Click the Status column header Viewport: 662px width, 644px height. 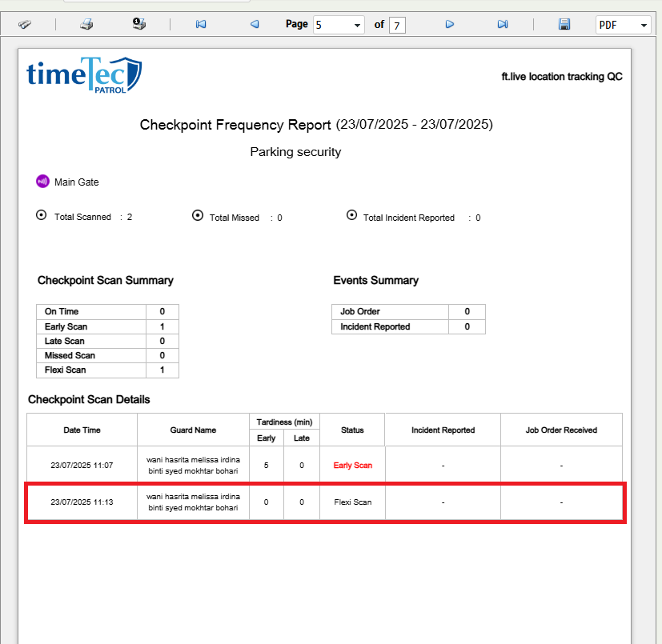352,430
